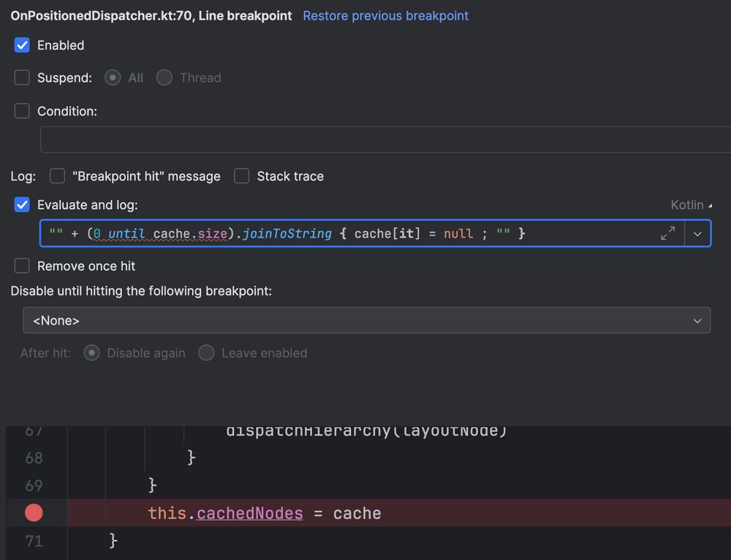Tick the Remove once hit checkbox

23,266
